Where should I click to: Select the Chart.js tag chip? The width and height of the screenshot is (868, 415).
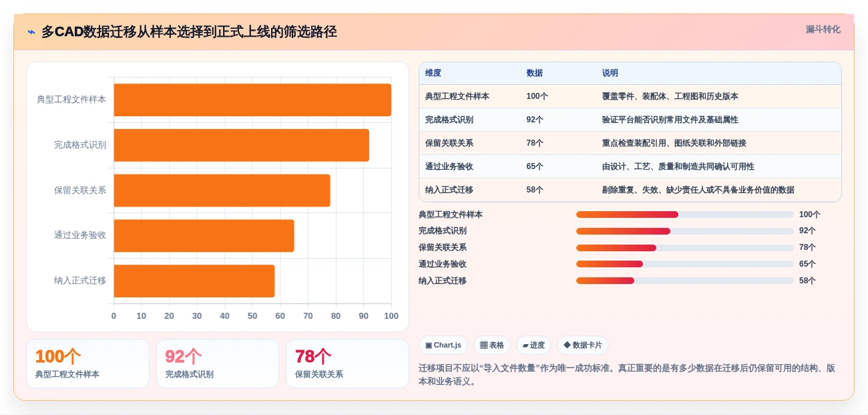click(x=443, y=345)
